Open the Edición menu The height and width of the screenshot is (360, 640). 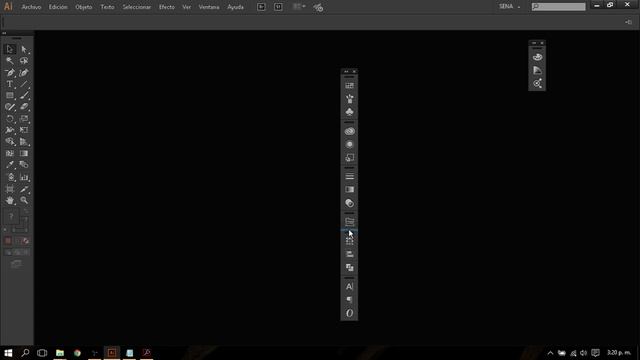(58, 7)
